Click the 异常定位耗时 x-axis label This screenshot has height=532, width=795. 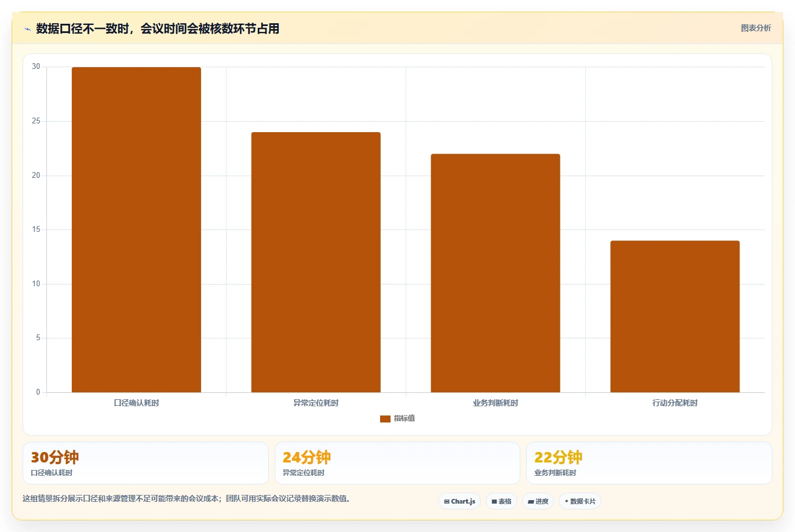(x=316, y=403)
